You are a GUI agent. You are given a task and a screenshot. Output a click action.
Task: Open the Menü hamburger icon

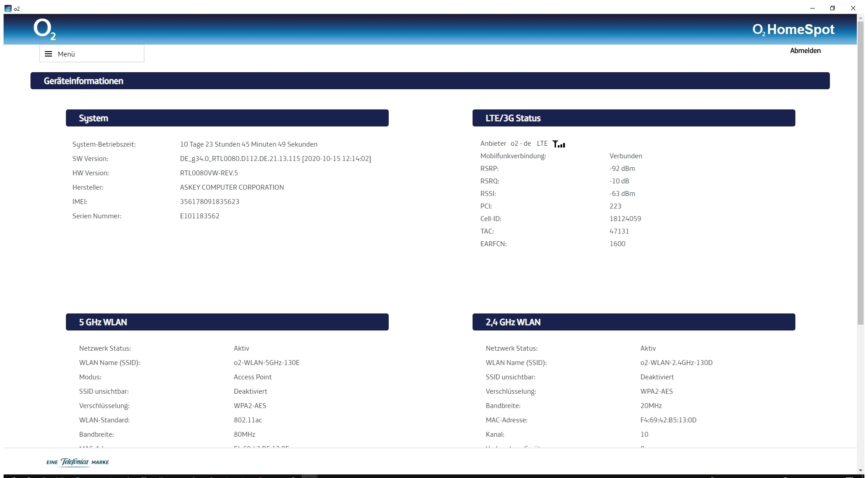(x=48, y=54)
